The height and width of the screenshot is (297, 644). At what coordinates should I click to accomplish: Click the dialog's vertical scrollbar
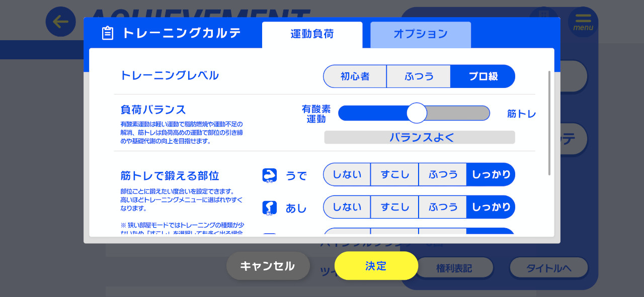coord(549,123)
